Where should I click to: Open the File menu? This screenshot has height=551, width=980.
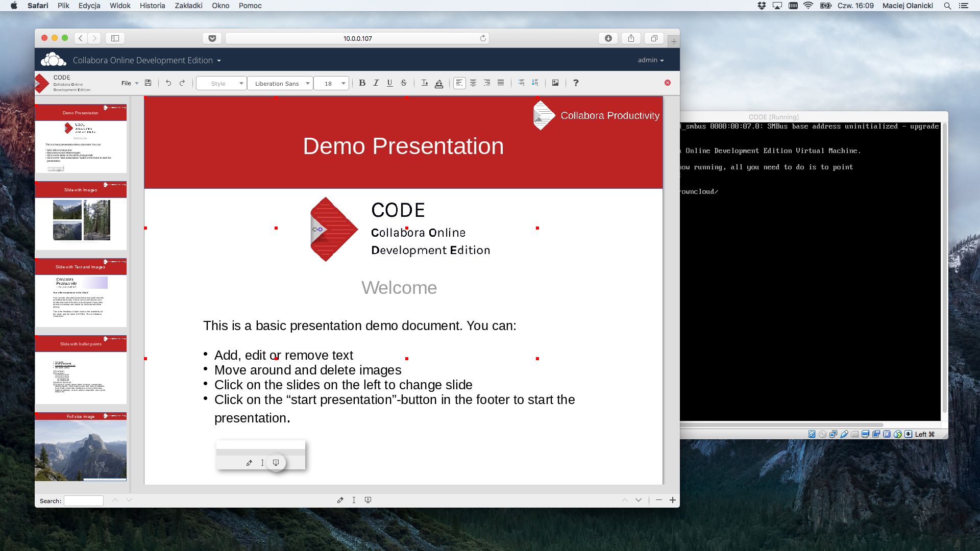click(130, 83)
